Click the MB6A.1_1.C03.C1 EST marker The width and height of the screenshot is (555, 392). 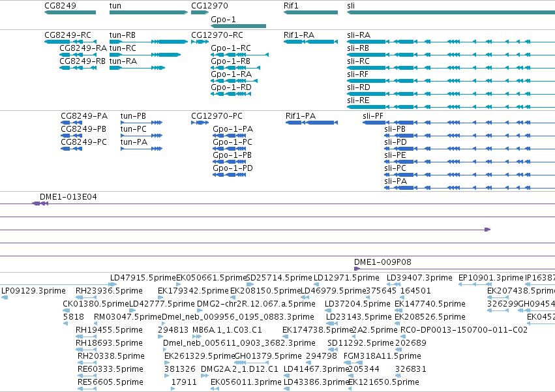(197, 337)
